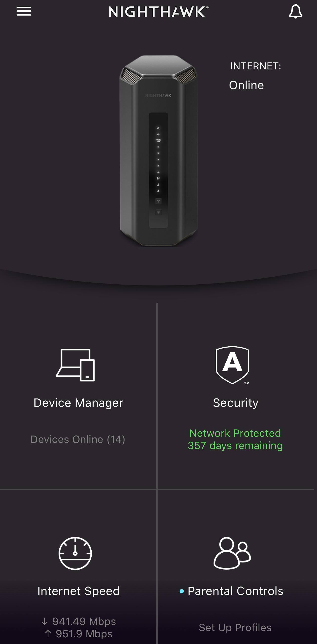View Devices Online (14) list

(x=78, y=439)
